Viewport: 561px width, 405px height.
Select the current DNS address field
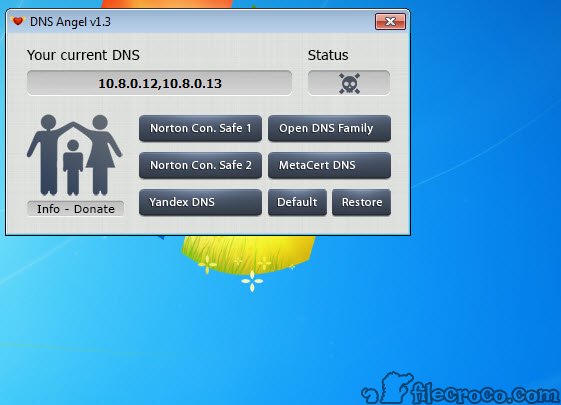(x=160, y=83)
